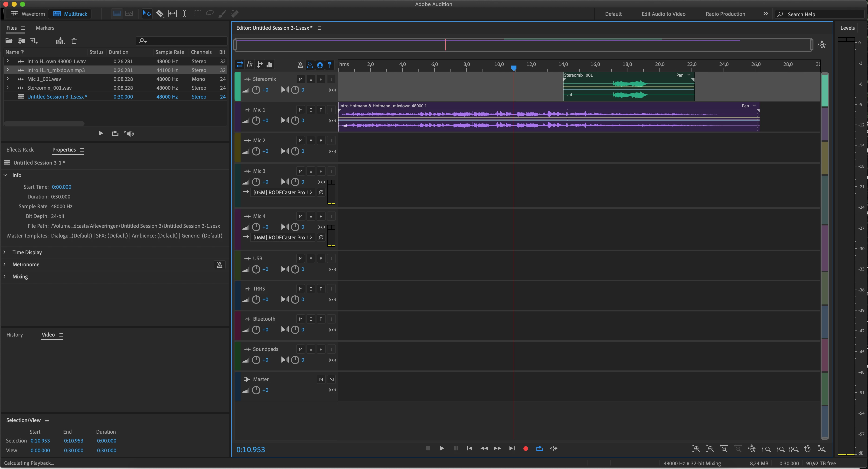Click the Import File icon in the Files panel
The width and height of the screenshot is (868, 469).
pos(21,41)
